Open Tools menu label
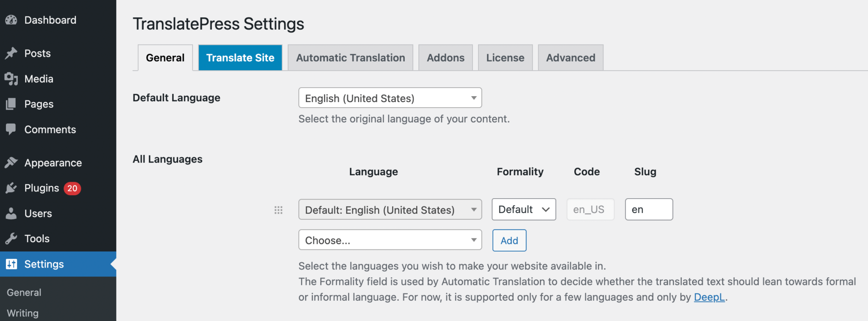 tap(37, 239)
